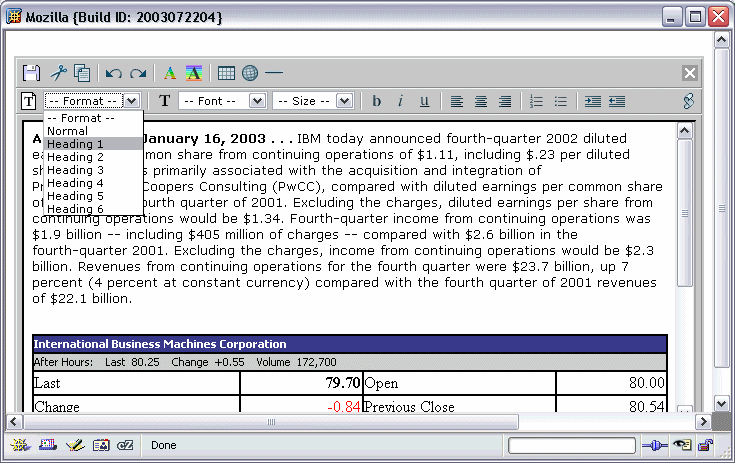This screenshot has height=463, width=735.
Task: Click the page scrollbar down arrow
Action: coord(721,403)
